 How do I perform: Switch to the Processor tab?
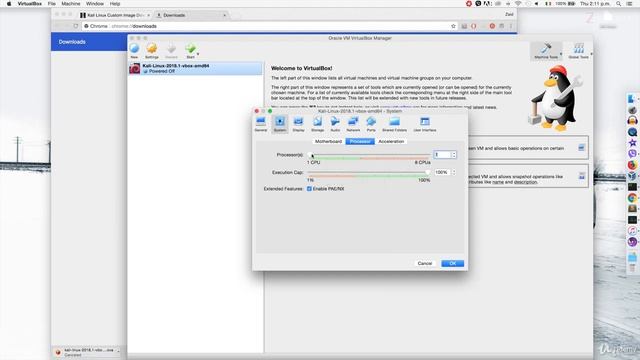360,141
